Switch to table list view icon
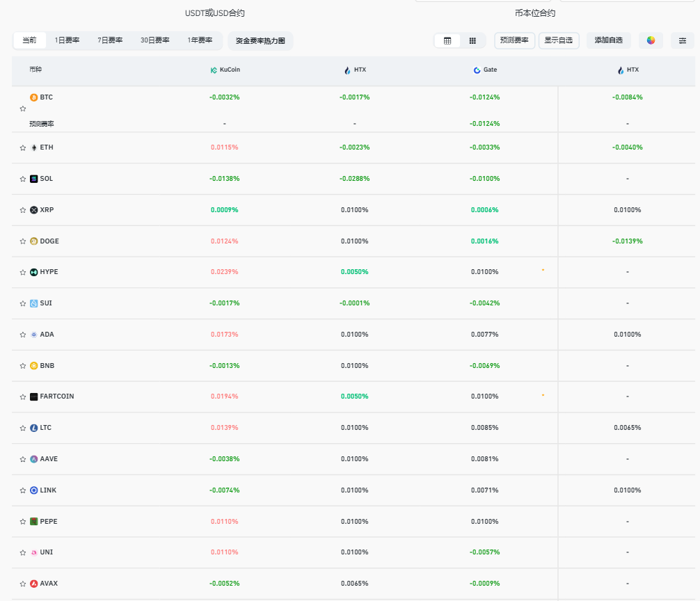The image size is (700, 601). pos(447,41)
